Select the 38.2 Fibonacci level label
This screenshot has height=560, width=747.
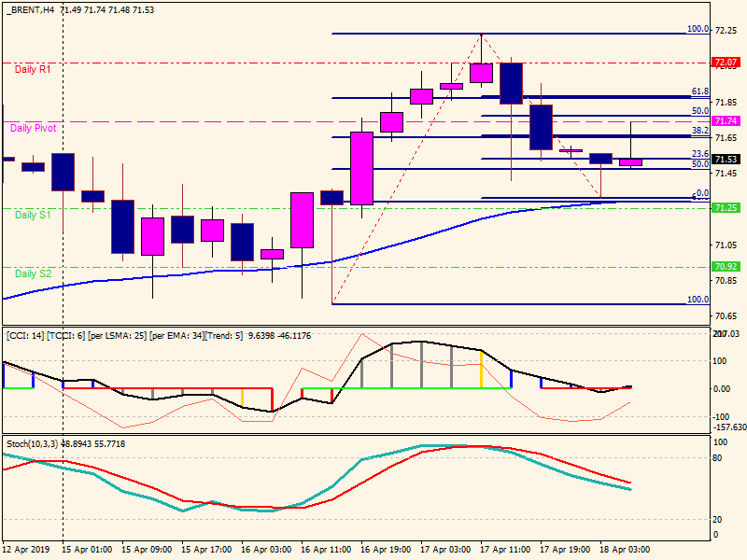[700, 132]
